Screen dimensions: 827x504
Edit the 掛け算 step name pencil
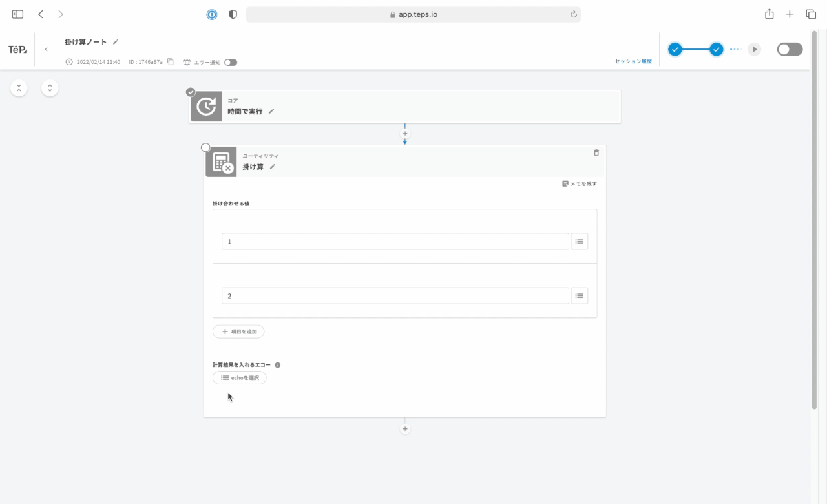273,167
